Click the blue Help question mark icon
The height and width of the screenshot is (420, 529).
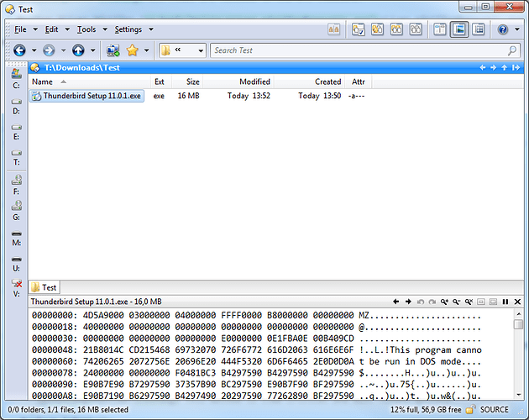pyautogui.click(x=503, y=29)
